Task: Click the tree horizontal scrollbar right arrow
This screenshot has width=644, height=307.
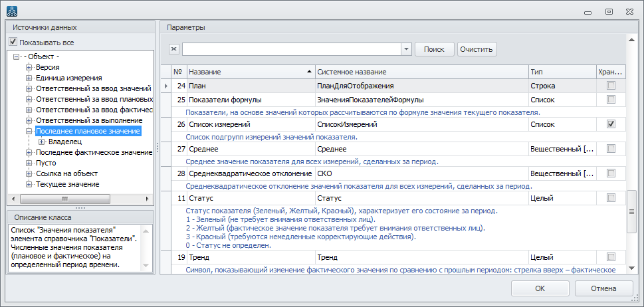Action: pyautogui.click(x=148, y=199)
